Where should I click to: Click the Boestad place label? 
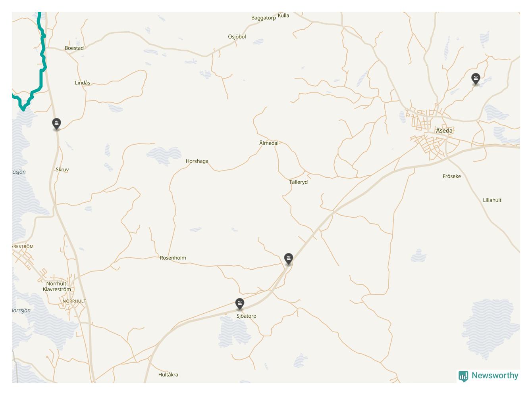pyautogui.click(x=74, y=48)
